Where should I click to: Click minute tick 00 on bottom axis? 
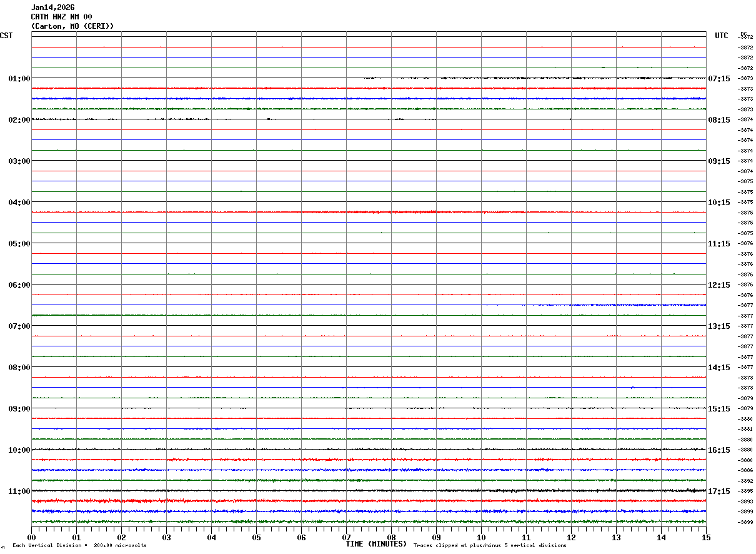coord(31,537)
